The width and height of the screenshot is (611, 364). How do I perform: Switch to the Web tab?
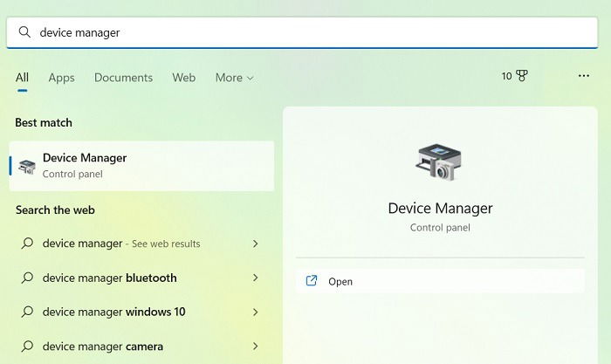coord(184,77)
